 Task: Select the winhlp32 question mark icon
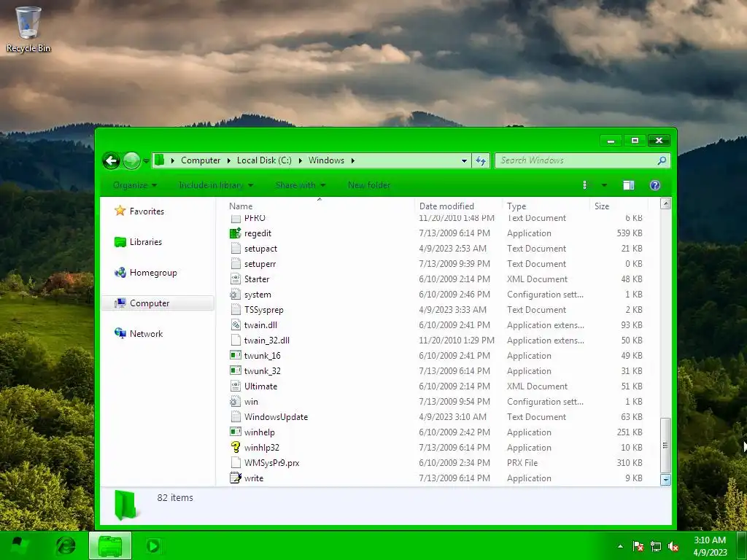pyautogui.click(x=236, y=447)
